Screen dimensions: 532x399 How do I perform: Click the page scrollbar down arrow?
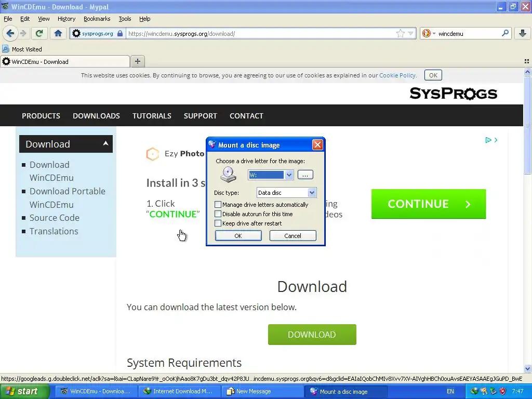coord(527,369)
